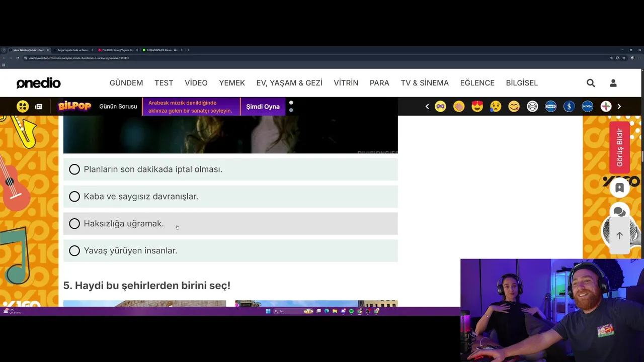The image size is (644, 362).
Task: Click the yellow round games icon left of BİLPOP
Action: (x=23, y=106)
